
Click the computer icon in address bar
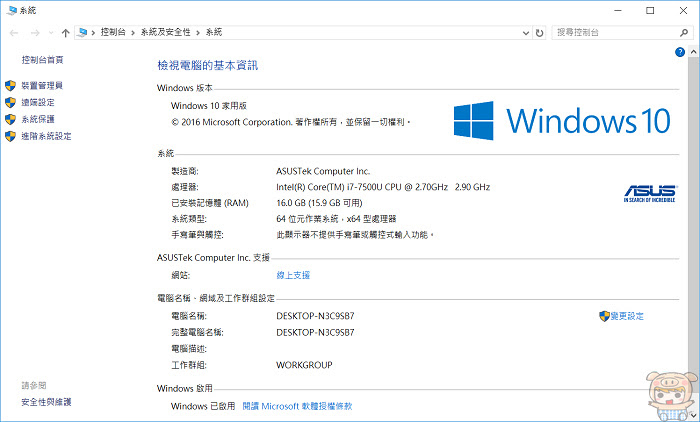[x=82, y=32]
